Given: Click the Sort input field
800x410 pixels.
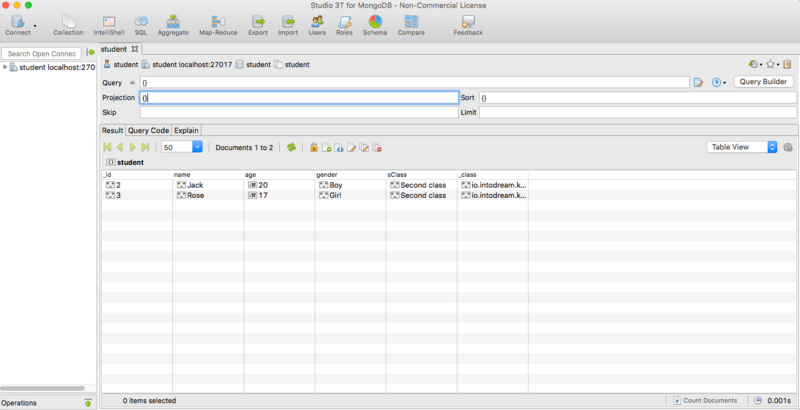Looking at the screenshot, I should coord(636,98).
